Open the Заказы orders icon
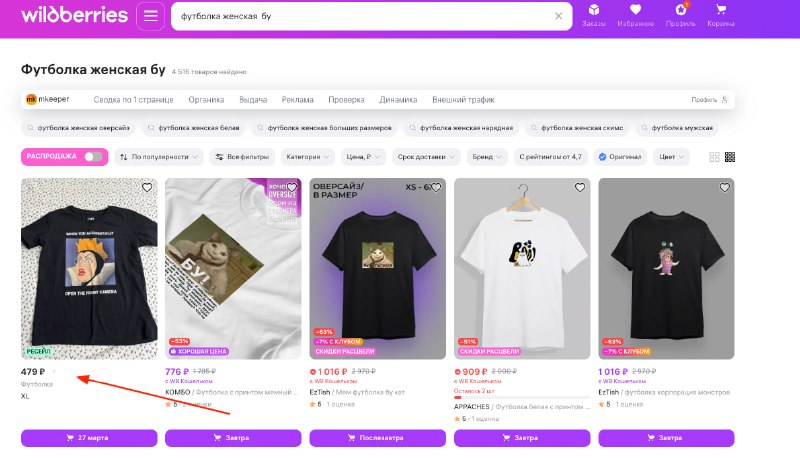 pyautogui.click(x=593, y=15)
